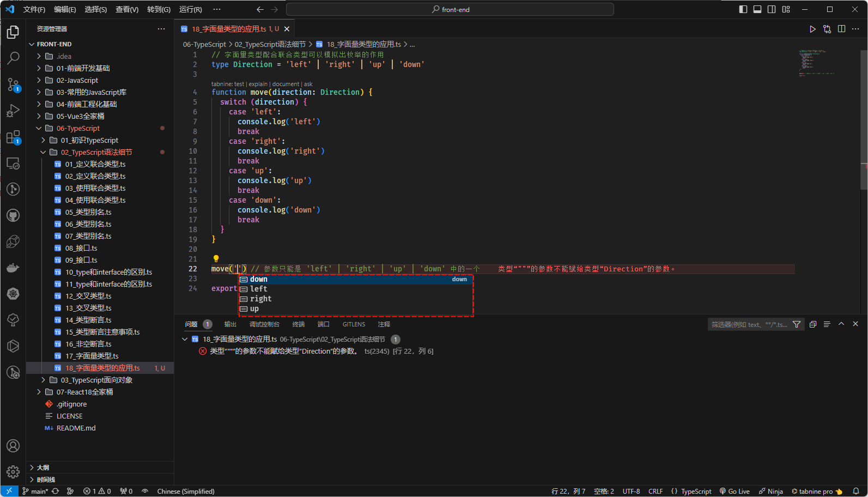Open the Docker view in activity bar
Image resolution: width=868 pixels, height=497 pixels.
pyautogui.click(x=13, y=268)
